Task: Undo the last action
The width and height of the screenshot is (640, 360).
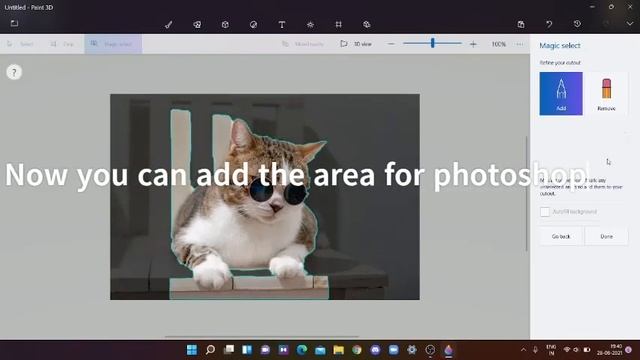Action: (549, 24)
